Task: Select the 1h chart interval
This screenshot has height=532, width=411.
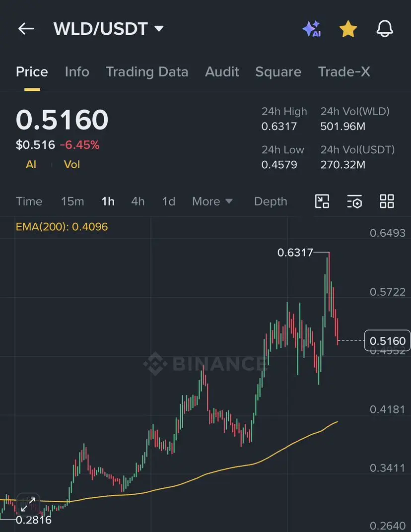Action: click(x=108, y=201)
